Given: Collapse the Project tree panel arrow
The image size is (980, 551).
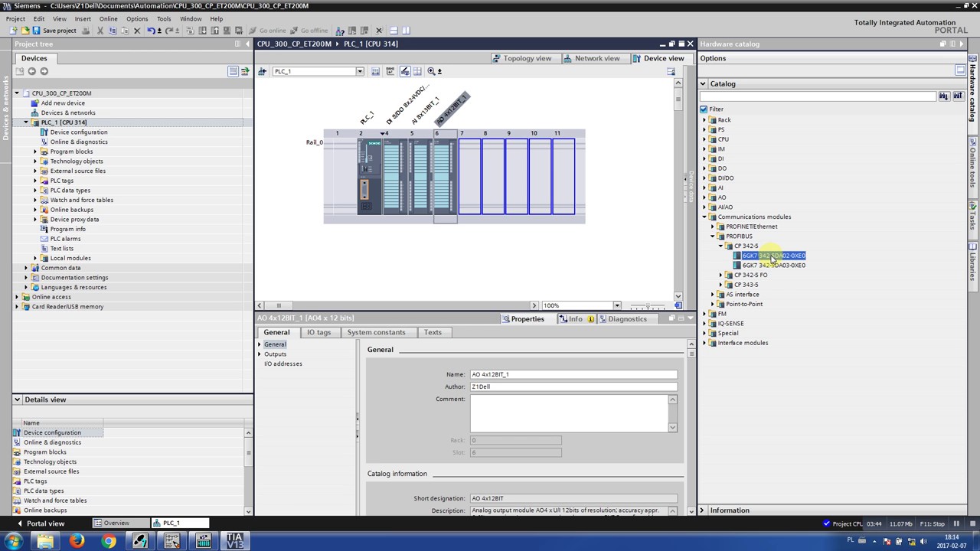Looking at the screenshot, I should pyautogui.click(x=247, y=44).
